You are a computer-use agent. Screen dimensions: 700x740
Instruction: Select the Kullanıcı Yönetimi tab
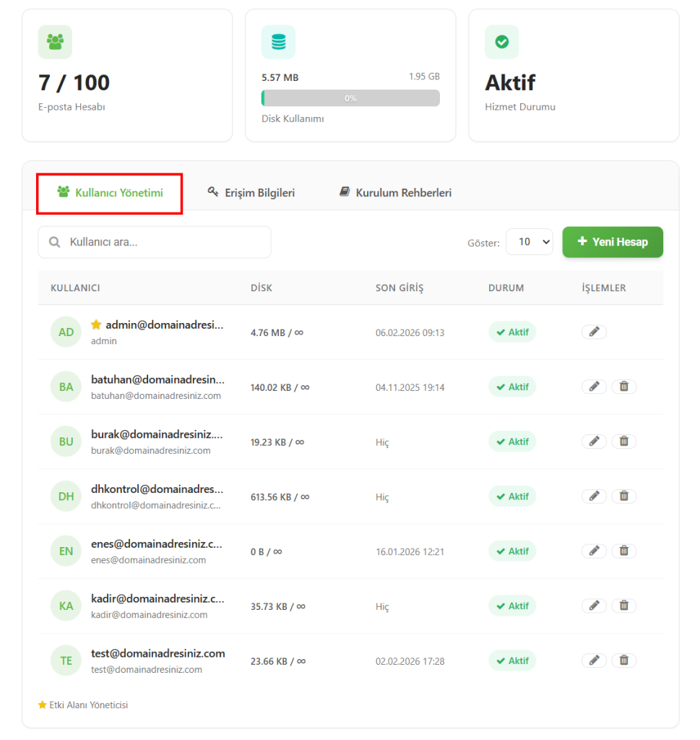click(x=110, y=193)
